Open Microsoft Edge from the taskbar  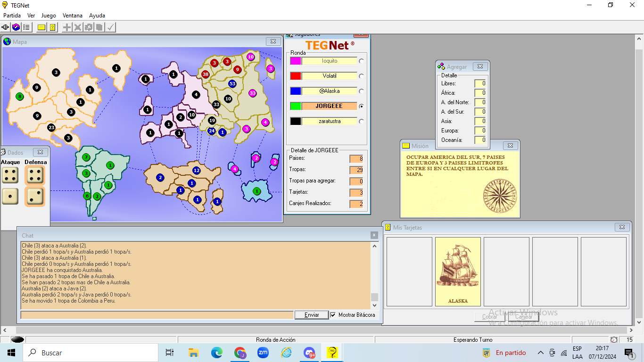click(x=217, y=353)
